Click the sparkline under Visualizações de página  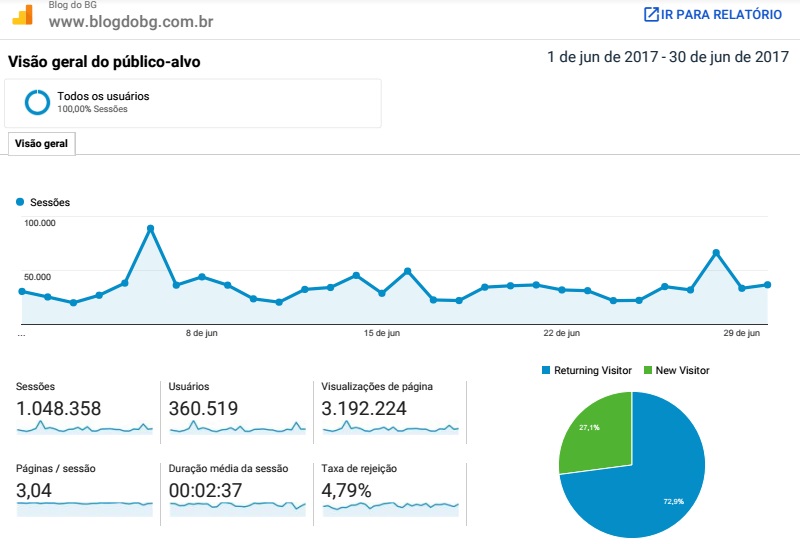coord(390,428)
